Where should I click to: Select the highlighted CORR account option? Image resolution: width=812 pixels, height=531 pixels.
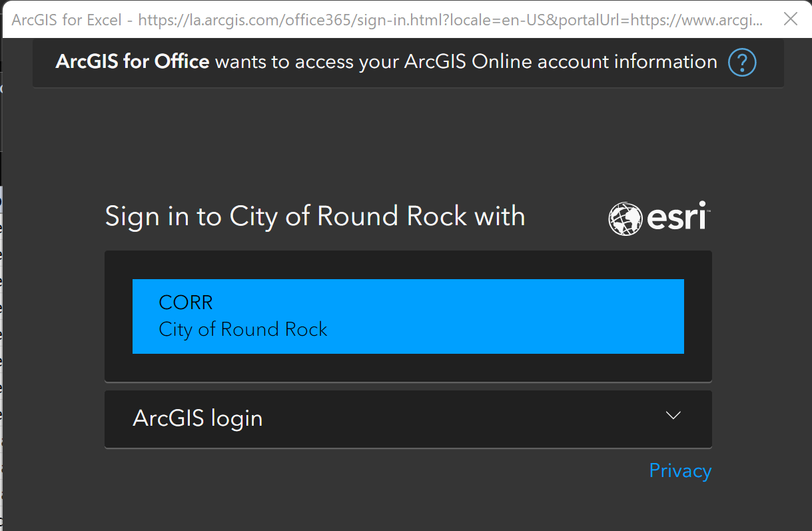coord(408,316)
